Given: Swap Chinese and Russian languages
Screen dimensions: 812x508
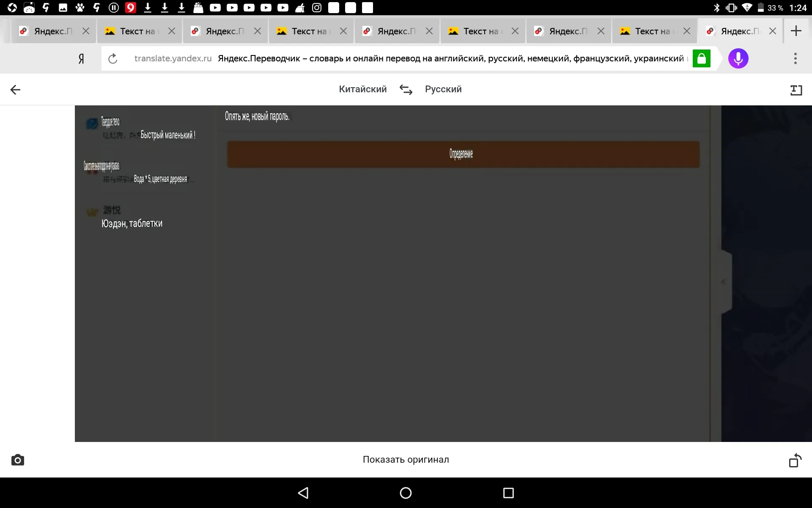Looking at the screenshot, I should [406, 90].
